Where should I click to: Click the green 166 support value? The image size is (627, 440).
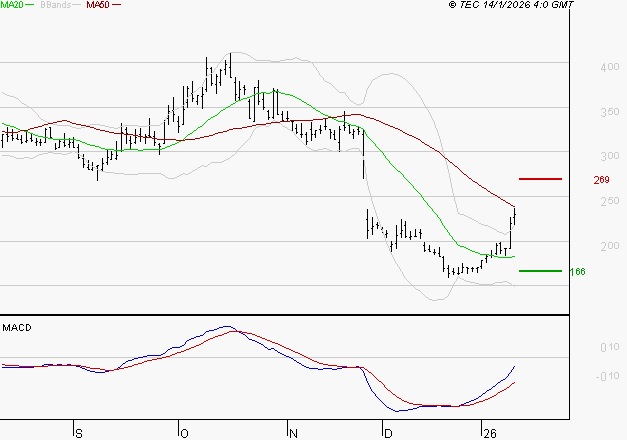point(577,272)
